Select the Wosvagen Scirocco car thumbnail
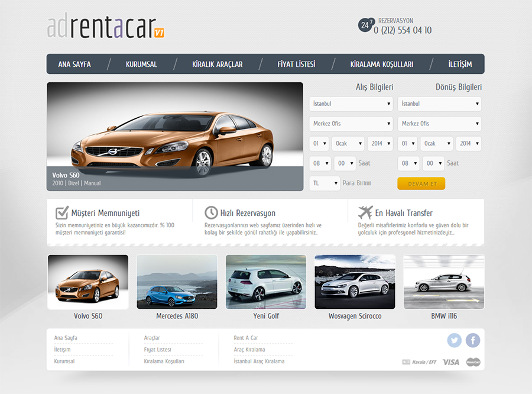Viewport: 532px width, 394px height. pos(355,282)
